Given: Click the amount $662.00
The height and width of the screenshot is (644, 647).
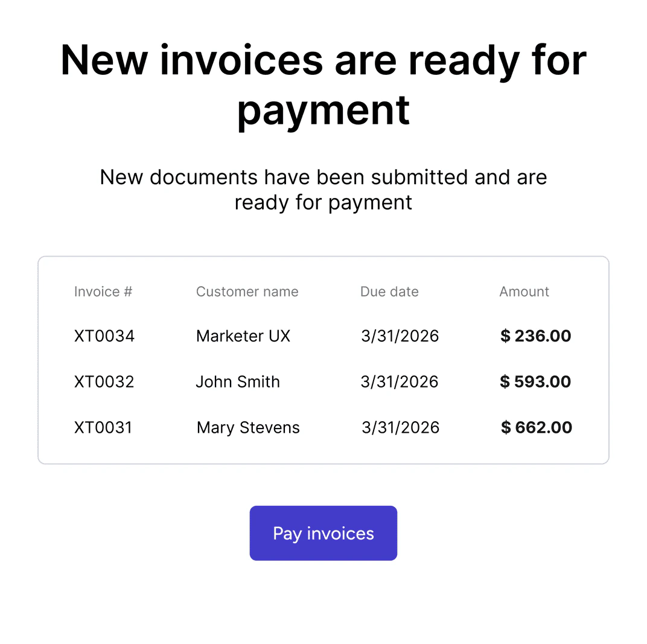Looking at the screenshot, I should pos(536,427).
